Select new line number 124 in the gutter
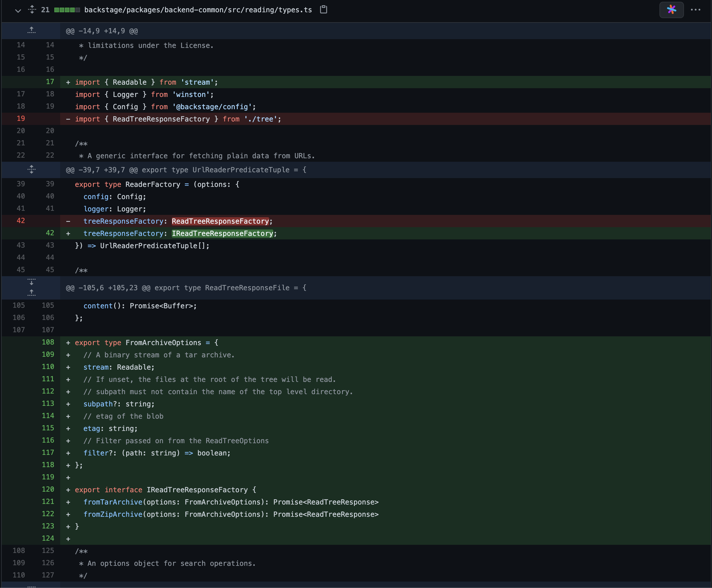Viewport: 712px width, 588px height. pos(48,538)
